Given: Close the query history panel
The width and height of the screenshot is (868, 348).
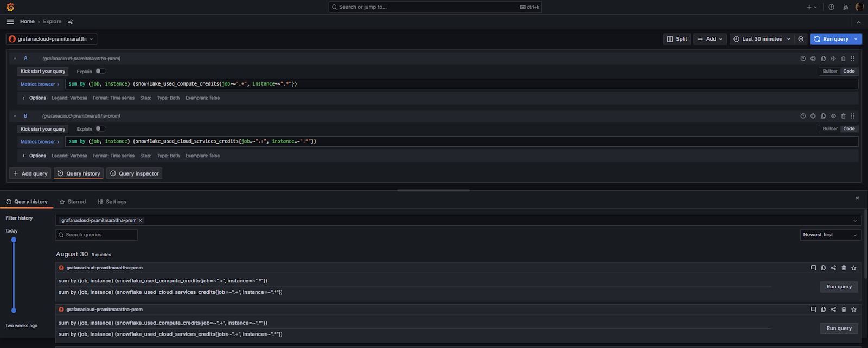Looking at the screenshot, I should pyautogui.click(x=857, y=198).
